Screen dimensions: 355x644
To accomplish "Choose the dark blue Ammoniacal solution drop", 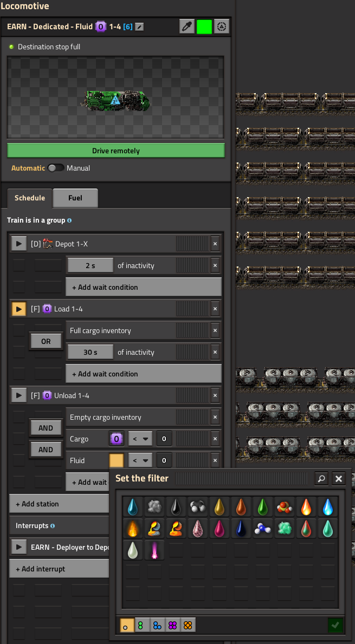I will [x=240, y=528].
